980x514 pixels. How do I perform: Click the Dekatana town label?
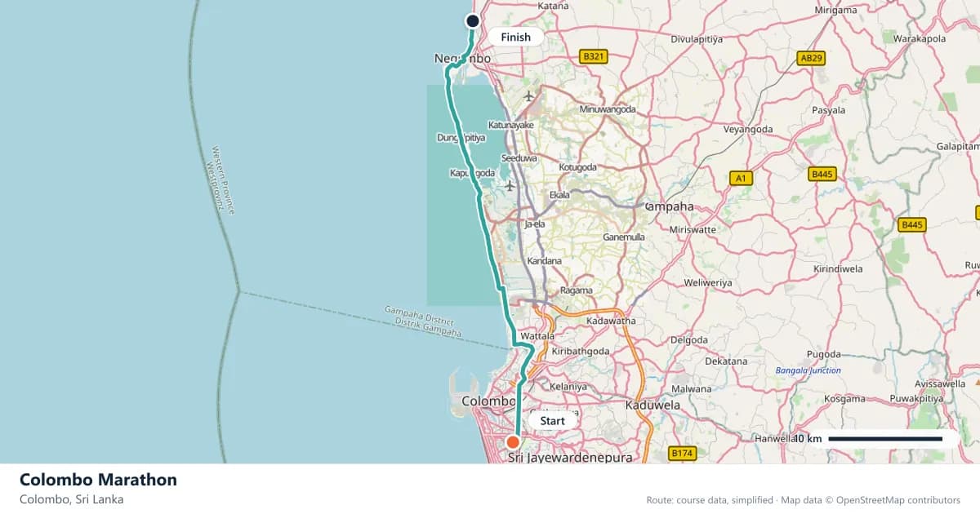(726, 361)
